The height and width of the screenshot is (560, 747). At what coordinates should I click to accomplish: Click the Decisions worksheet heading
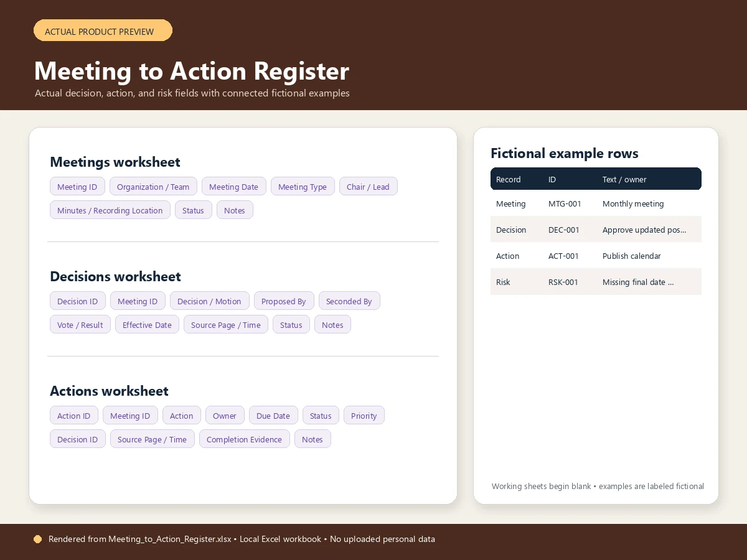(115, 276)
